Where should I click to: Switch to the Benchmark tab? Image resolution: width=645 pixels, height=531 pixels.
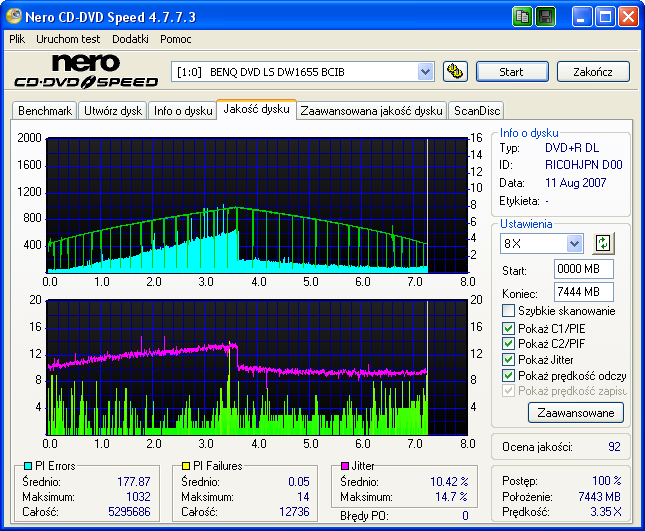45,111
